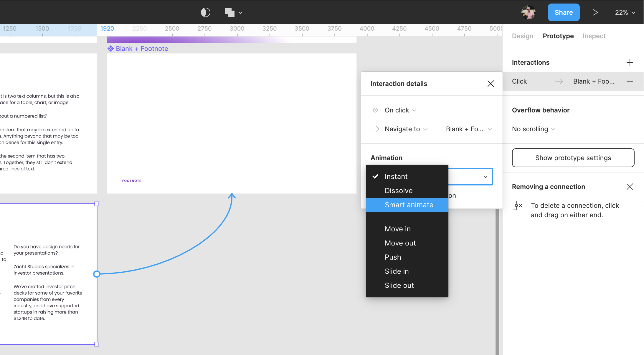Screen dimensions: 644x355
Task: Close the Removing a connection panel
Action: (630, 186)
